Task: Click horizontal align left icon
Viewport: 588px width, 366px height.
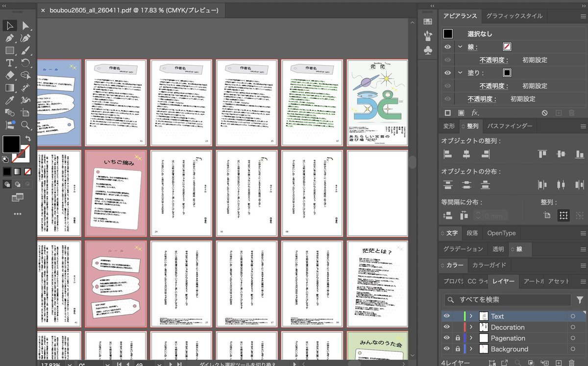Action: pyautogui.click(x=447, y=155)
